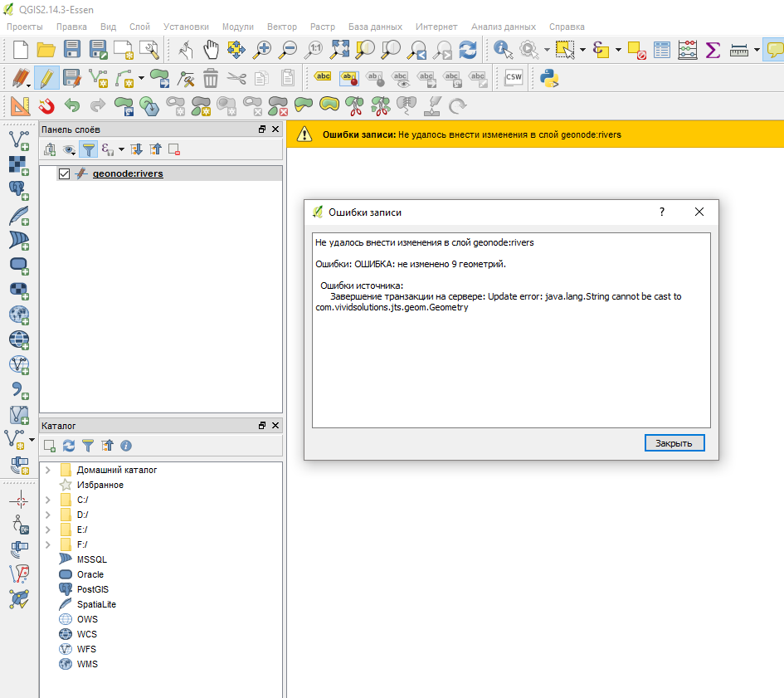Open the Python console
This screenshot has width=784, height=698.
pos(548,79)
